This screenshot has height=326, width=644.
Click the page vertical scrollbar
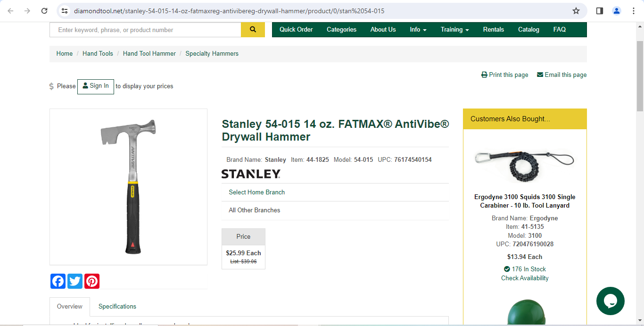640,75
